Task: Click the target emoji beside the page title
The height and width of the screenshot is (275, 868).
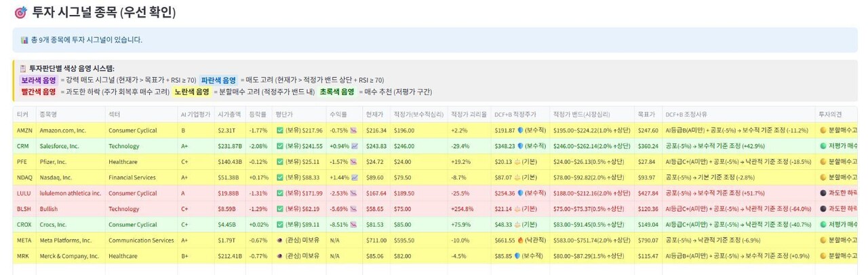Action: 20,12
